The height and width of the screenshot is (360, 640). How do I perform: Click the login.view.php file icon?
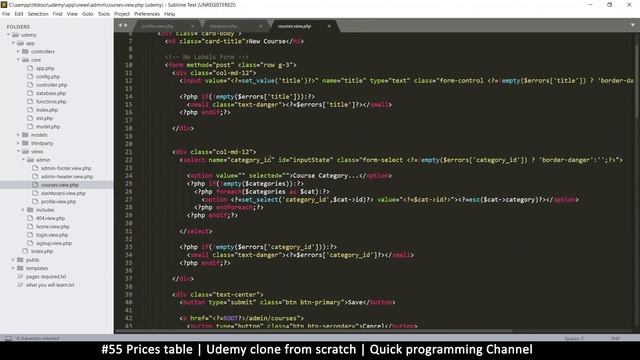coord(30,235)
